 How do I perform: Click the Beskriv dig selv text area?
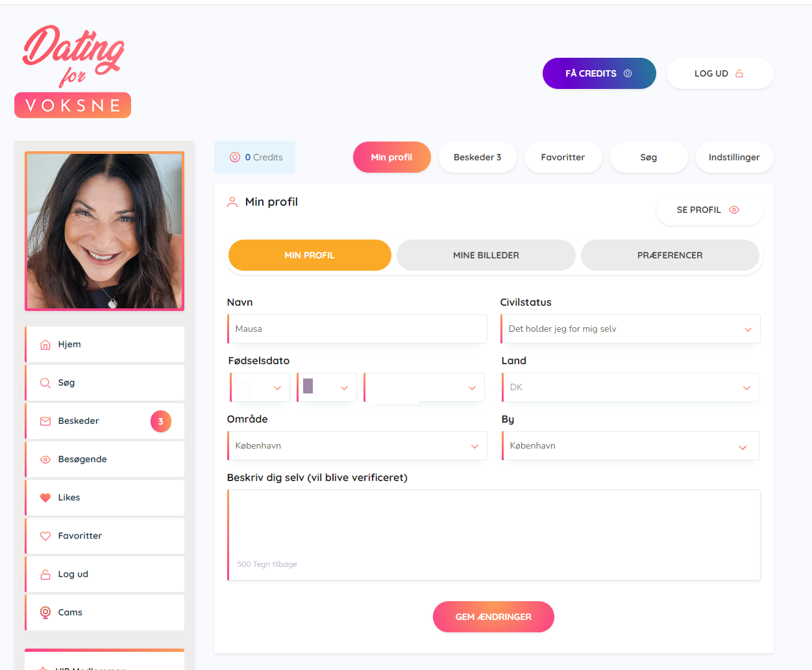pyautogui.click(x=493, y=535)
